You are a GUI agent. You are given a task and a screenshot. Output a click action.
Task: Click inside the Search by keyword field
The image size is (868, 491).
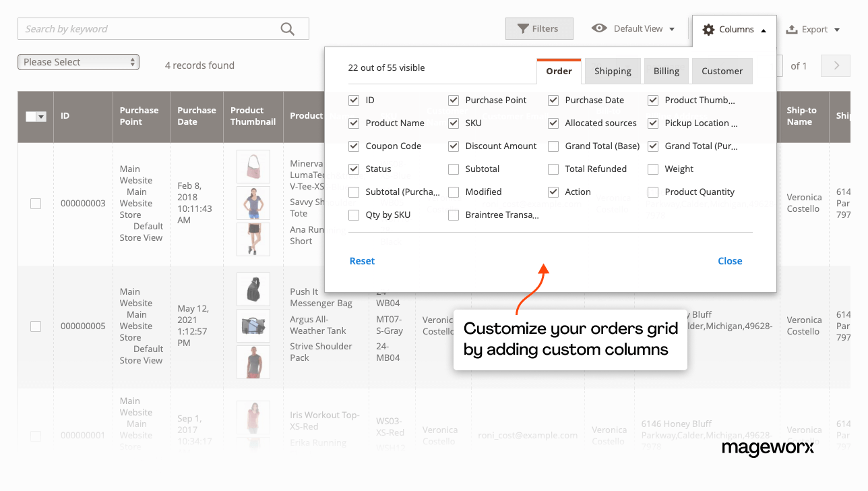coord(135,28)
